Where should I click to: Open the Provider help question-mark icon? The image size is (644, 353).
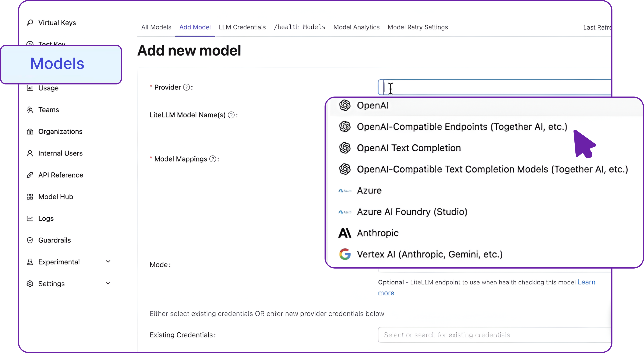tap(186, 87)
